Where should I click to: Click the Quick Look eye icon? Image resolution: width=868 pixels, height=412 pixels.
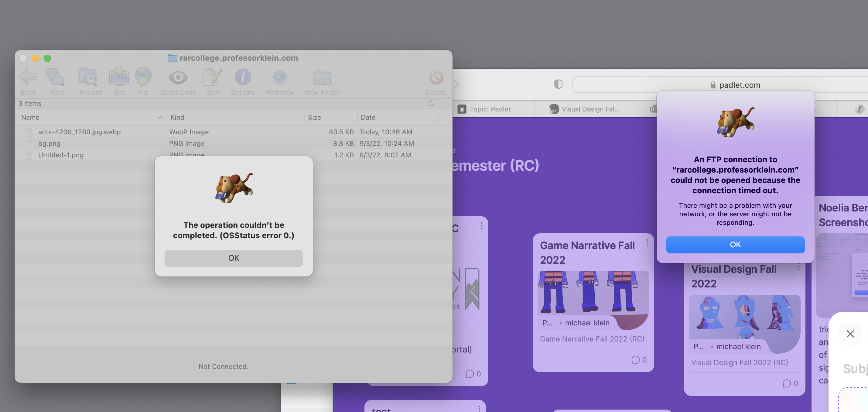tap(178, 78)
